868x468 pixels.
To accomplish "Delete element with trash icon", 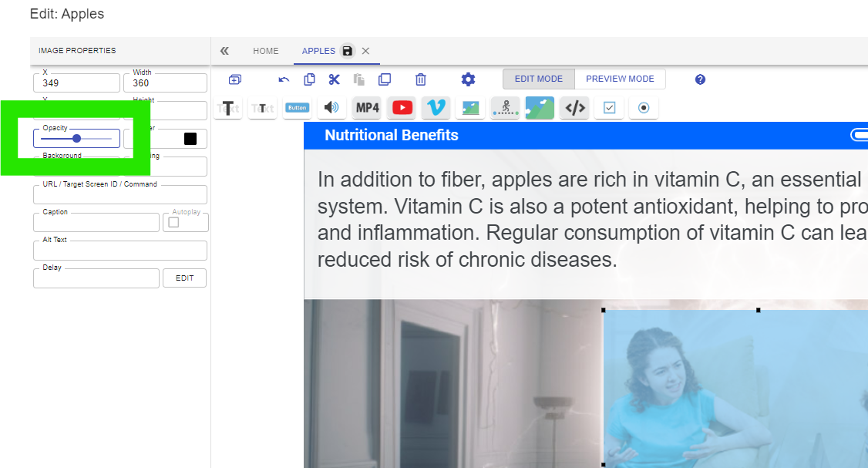I will (421, 79).
